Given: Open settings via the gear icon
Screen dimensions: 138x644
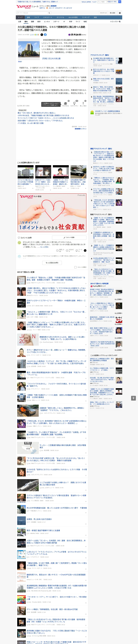Looking at the screenshot, I should [x=120, y=13].
